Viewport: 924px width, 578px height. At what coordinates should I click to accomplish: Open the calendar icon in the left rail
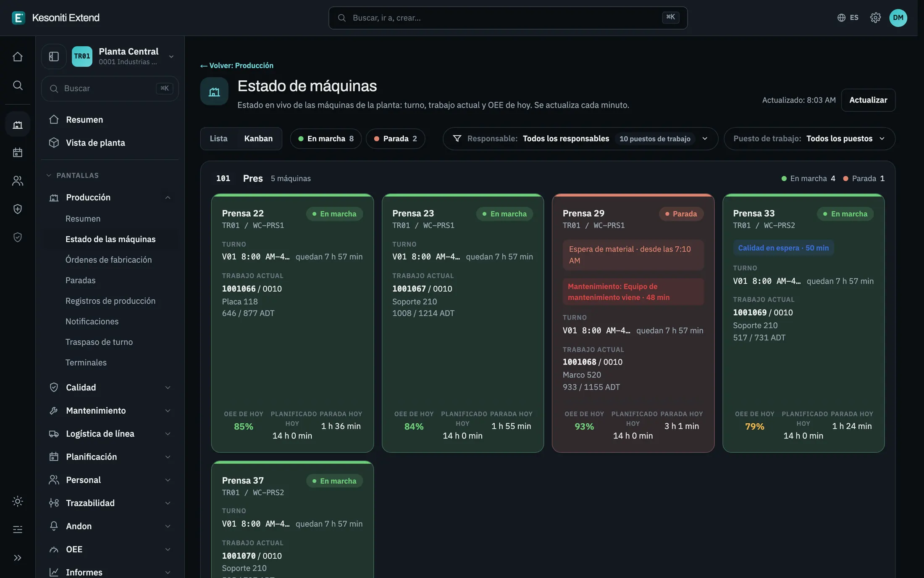click(x=18, y=152)
